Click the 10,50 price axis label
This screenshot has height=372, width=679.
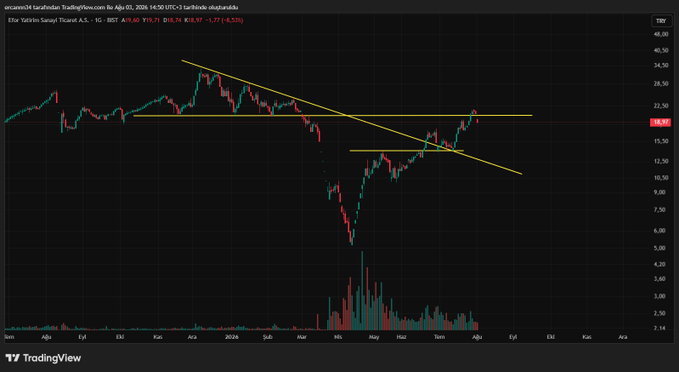661,178
